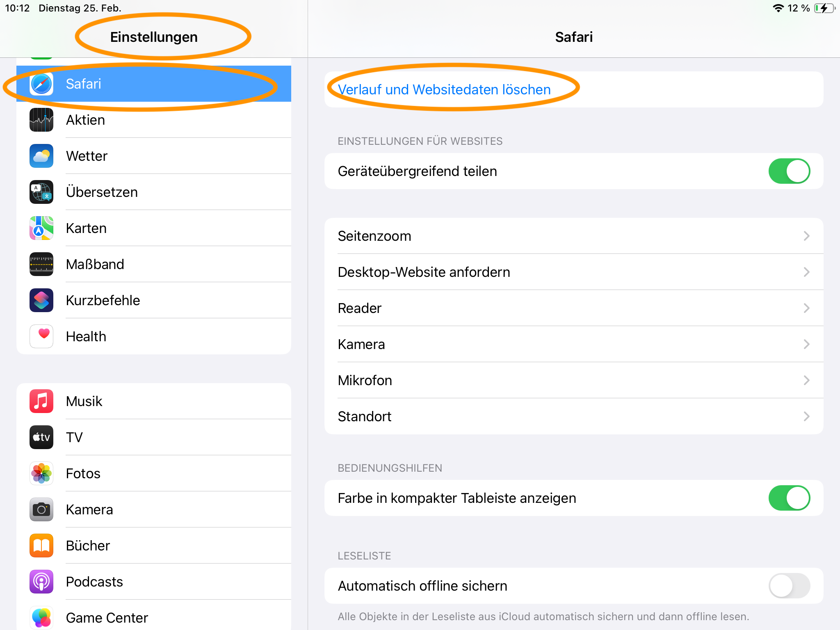Select Übersetzen in the sidebar
This screenshot has height=630, width=840.
coord(154,192)
